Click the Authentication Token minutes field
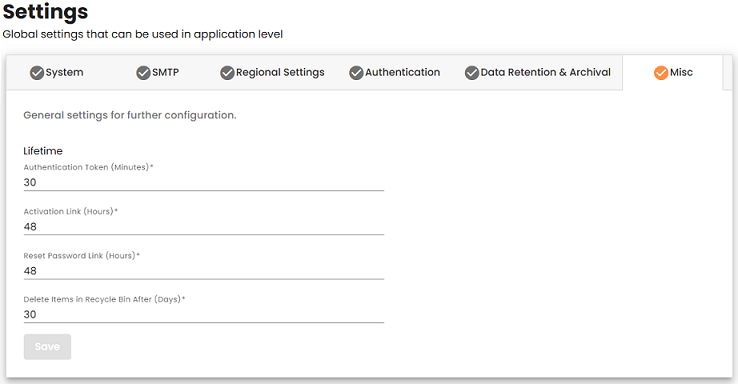The height and width of the screenshot is (384, 738). [x=204, y=183]
